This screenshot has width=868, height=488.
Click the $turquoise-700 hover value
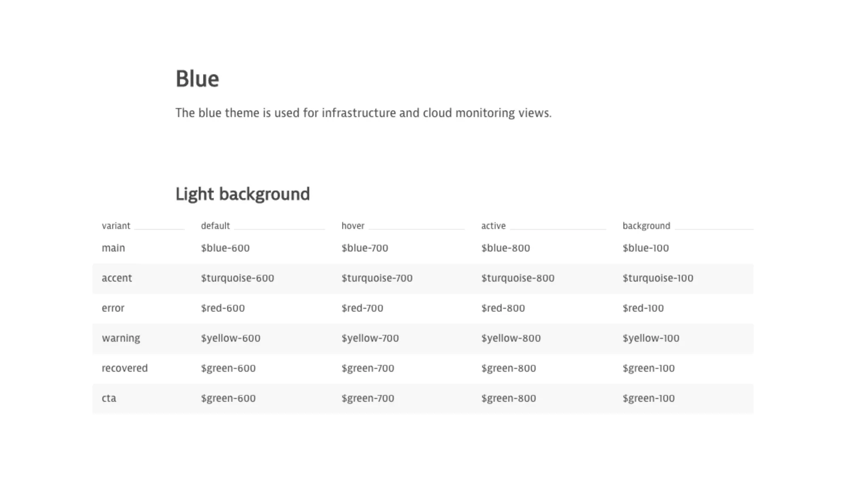[x=377, y=278]
